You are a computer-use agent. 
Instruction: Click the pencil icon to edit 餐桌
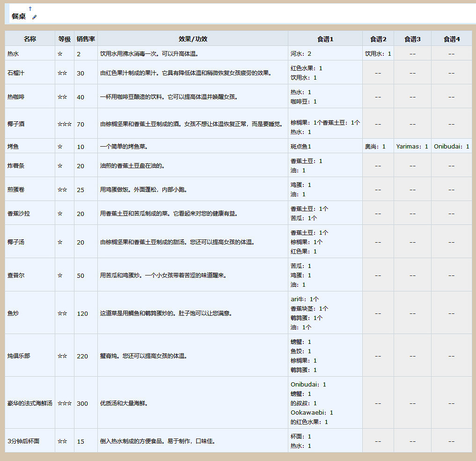point(34,16)
